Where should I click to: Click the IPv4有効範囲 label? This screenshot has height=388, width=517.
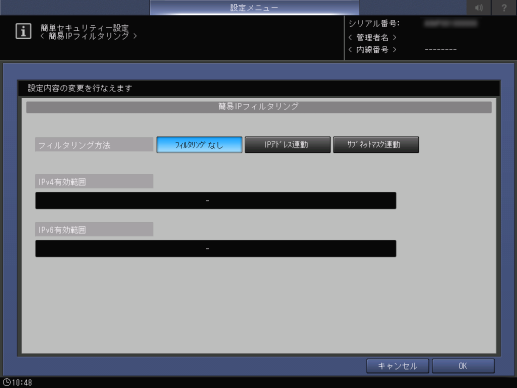pyautogui.click(x=94, y=181)
